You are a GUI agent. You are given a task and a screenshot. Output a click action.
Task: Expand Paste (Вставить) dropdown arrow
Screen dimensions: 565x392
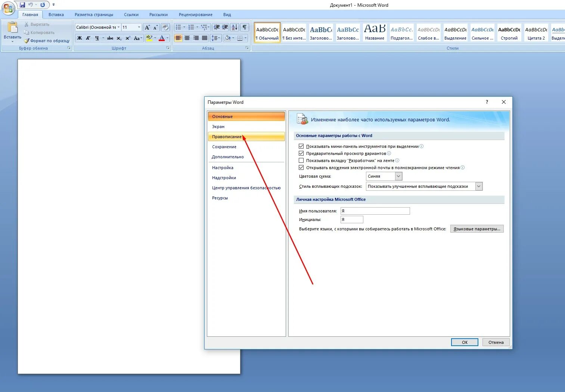pyautogui.click(x=12, y=41)
